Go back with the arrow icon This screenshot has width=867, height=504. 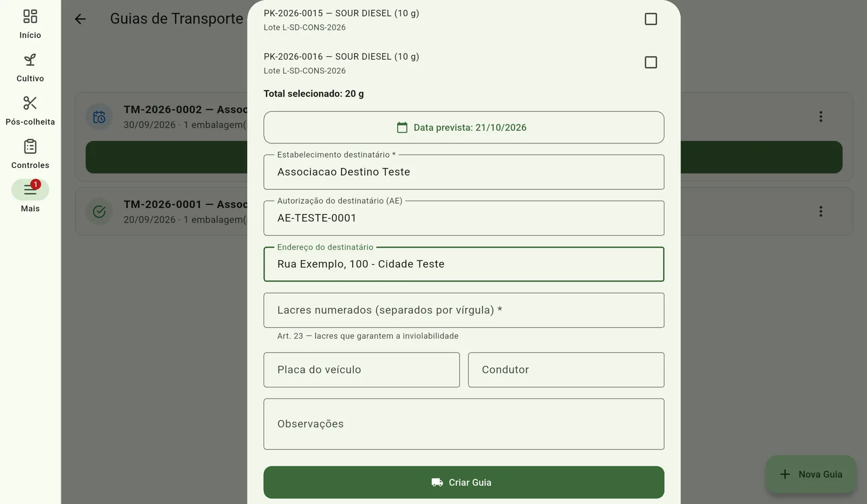(x=80, y=19)
